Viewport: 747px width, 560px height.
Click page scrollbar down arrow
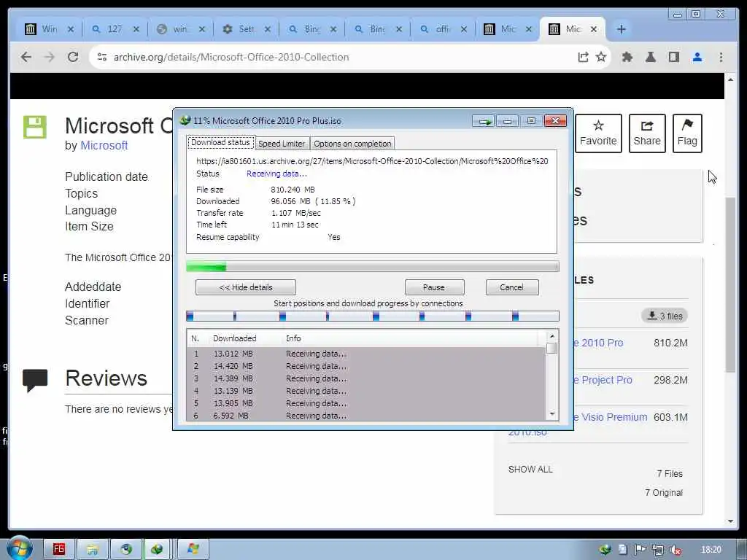point(730,521)
